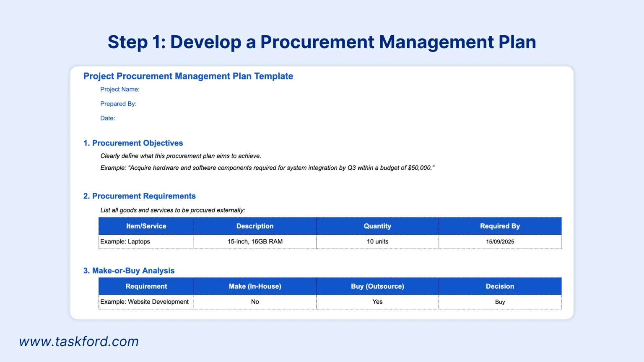
Task: Select the Buy decision cell
Action: [x=500, y=302]
